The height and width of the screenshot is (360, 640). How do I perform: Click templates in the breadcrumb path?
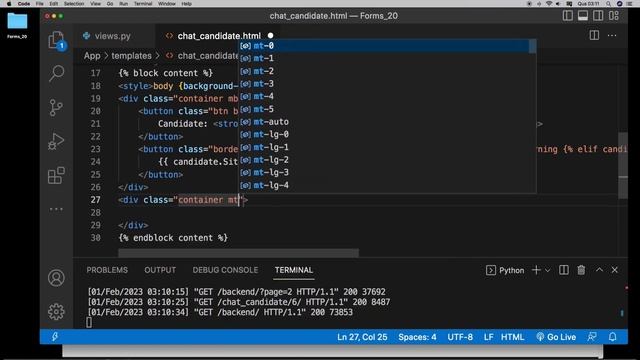[131, 56]
